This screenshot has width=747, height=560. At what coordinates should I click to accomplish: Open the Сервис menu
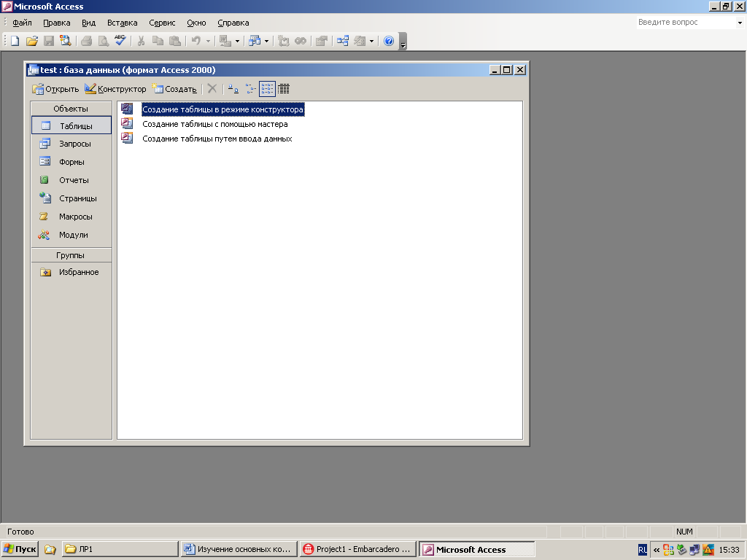(162, 23)
